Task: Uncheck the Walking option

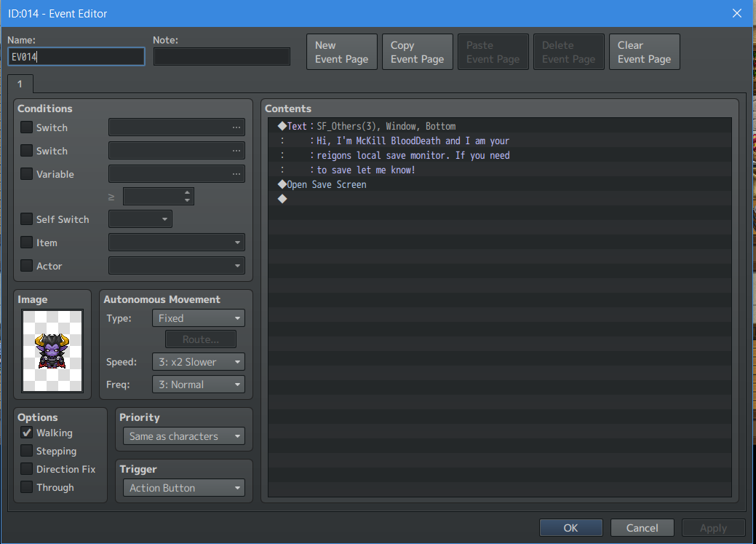Action: (26, 433)
